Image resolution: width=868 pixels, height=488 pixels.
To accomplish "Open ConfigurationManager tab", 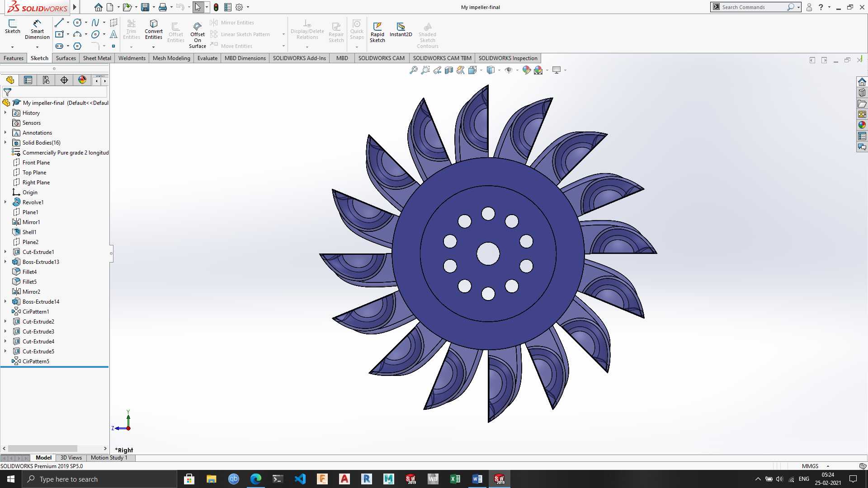I will pos(46,80).
